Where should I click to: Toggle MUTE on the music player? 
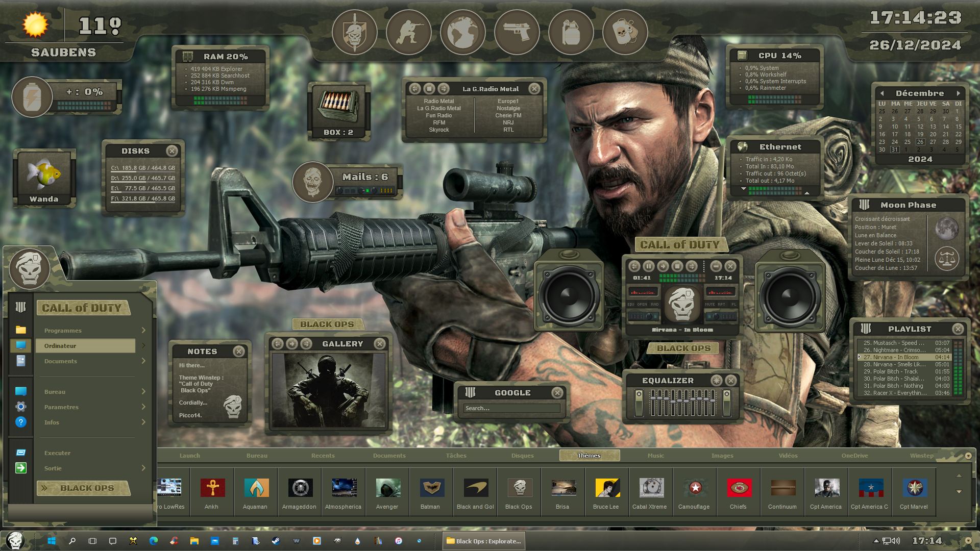point(709,304)
